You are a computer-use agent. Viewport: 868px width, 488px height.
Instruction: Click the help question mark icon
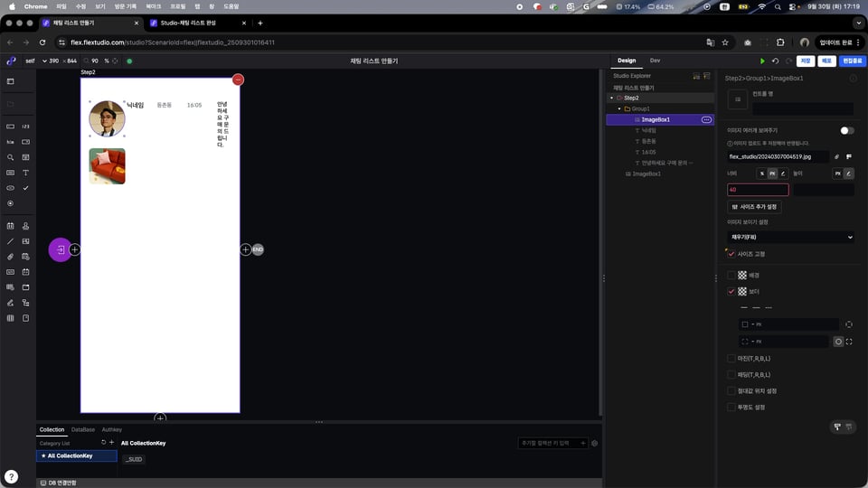click(11, 476)
